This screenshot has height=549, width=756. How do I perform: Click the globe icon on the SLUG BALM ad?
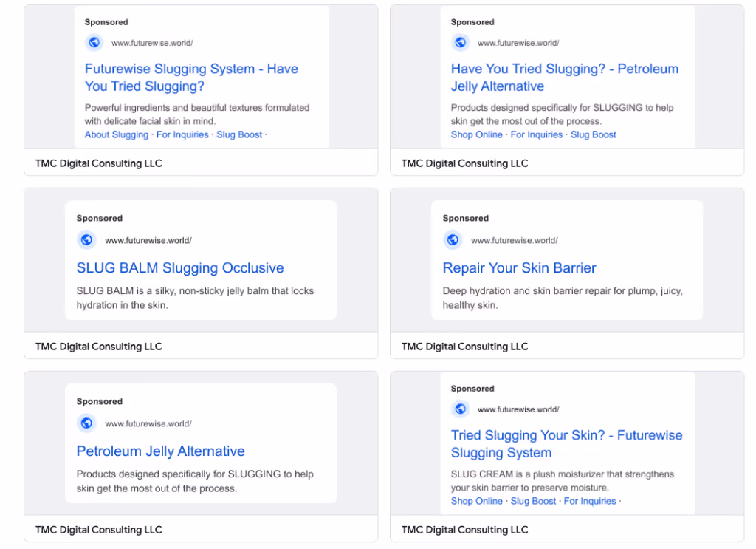86,239
